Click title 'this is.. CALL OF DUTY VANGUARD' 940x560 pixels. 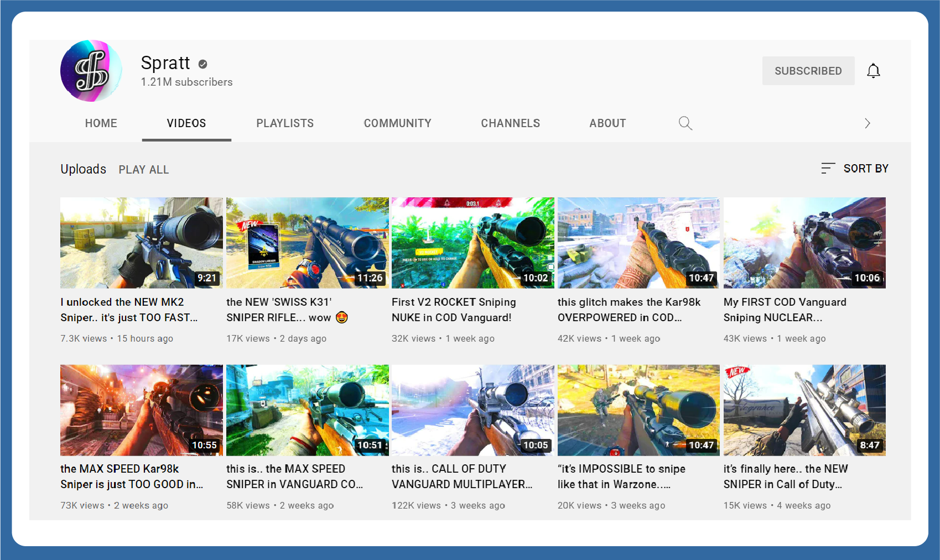point(462,477)
